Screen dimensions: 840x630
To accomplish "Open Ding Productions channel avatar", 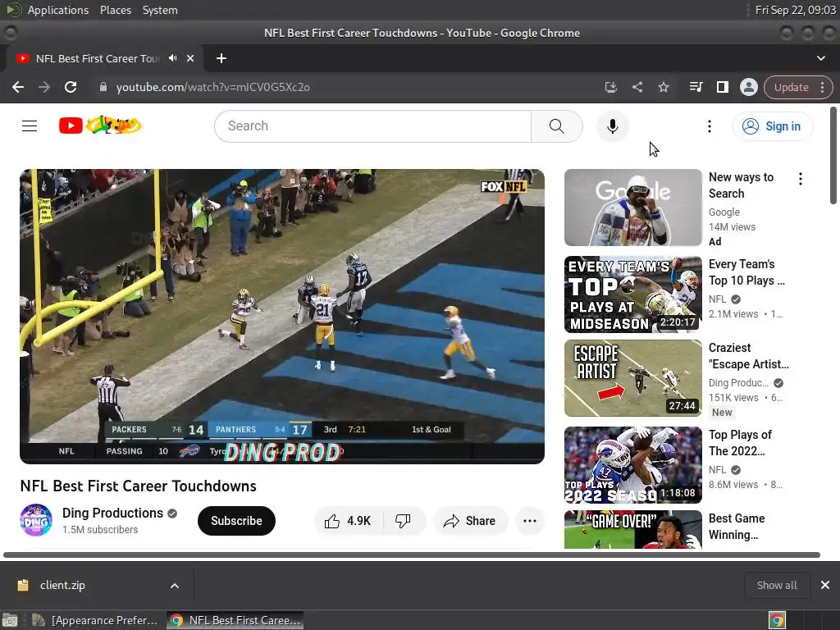I will (36, 520).
